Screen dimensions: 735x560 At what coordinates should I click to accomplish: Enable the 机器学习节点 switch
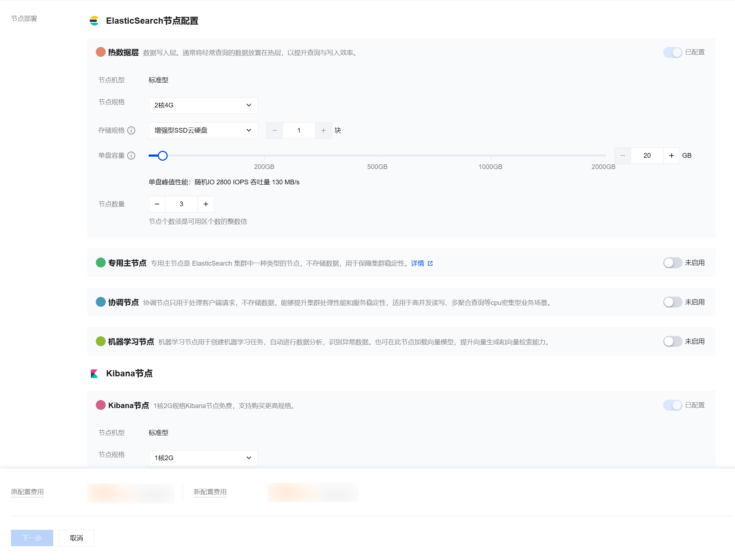[672, 341]
